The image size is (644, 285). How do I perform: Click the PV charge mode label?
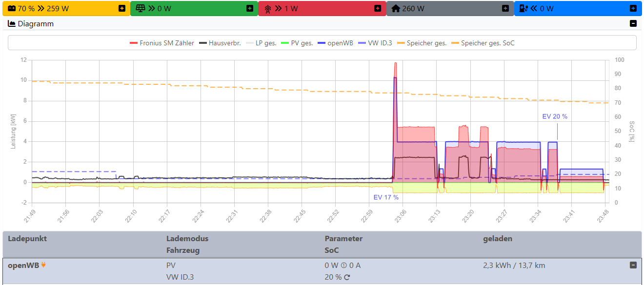(171, 266)
